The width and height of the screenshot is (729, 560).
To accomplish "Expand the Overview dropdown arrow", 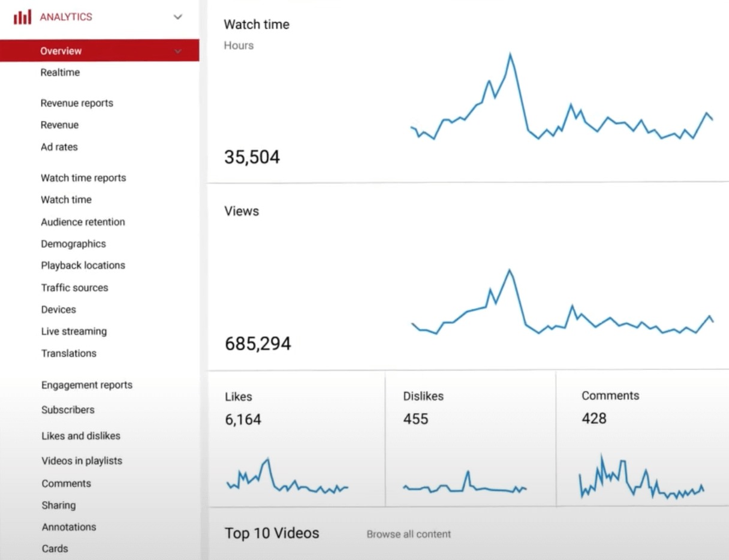I will coord(177,52).
